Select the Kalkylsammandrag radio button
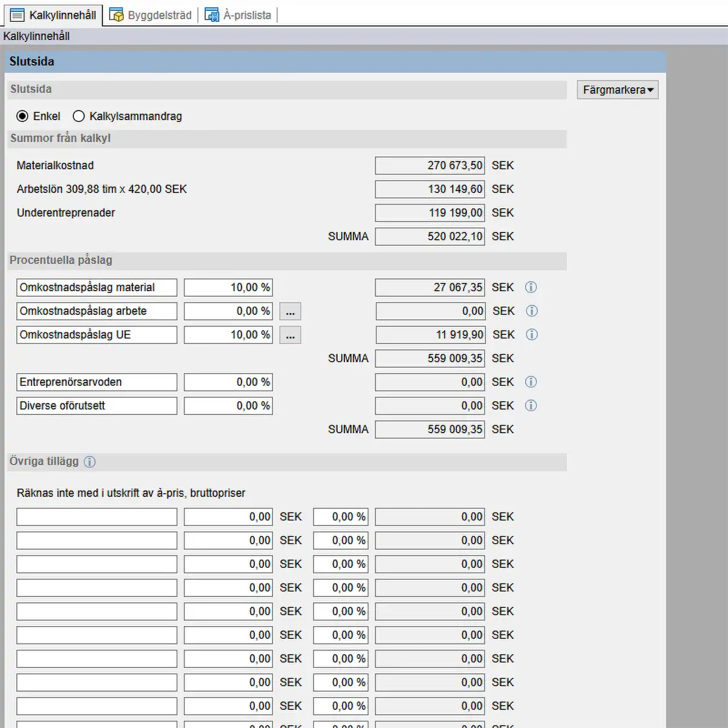The width and height of the screenshot is (728, 728). point(79,116)
